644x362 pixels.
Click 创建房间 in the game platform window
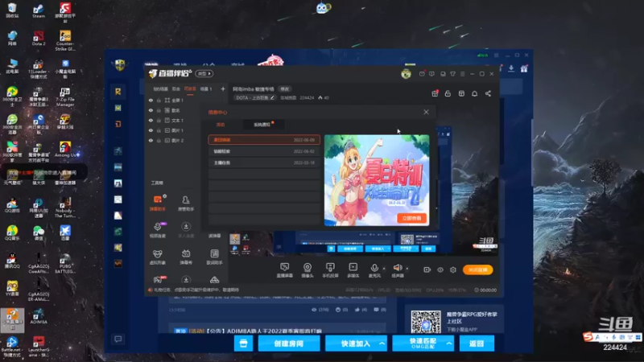click(289, 343)
